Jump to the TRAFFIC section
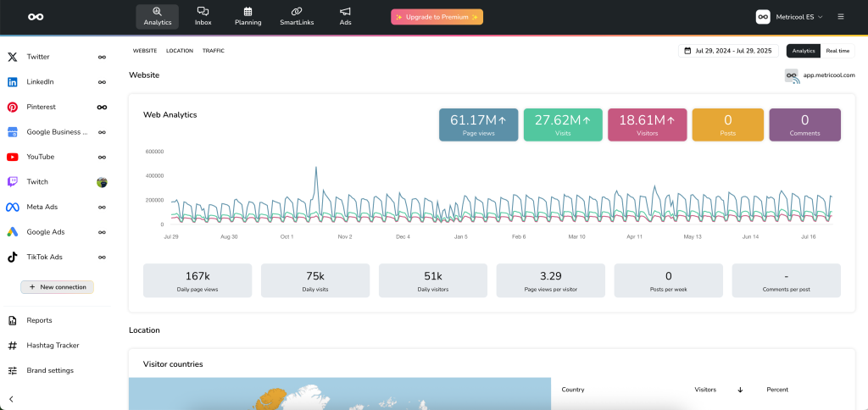Screen dimensions: 868x410 (213, 51)
